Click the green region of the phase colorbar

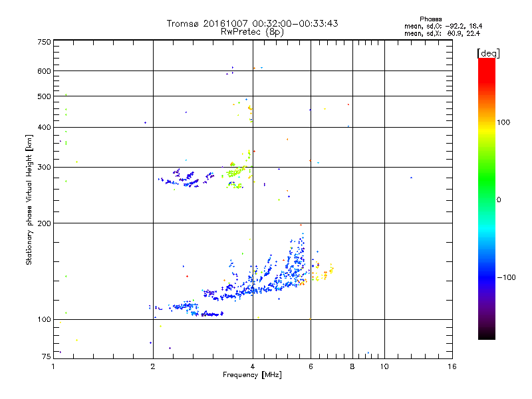point(487,180)
